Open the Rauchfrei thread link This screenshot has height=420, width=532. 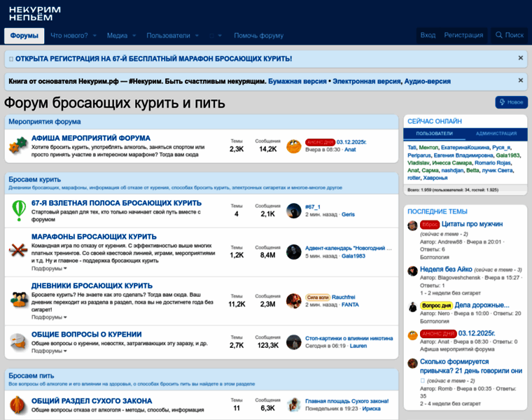pyautogui.click(x=344, y=297)
